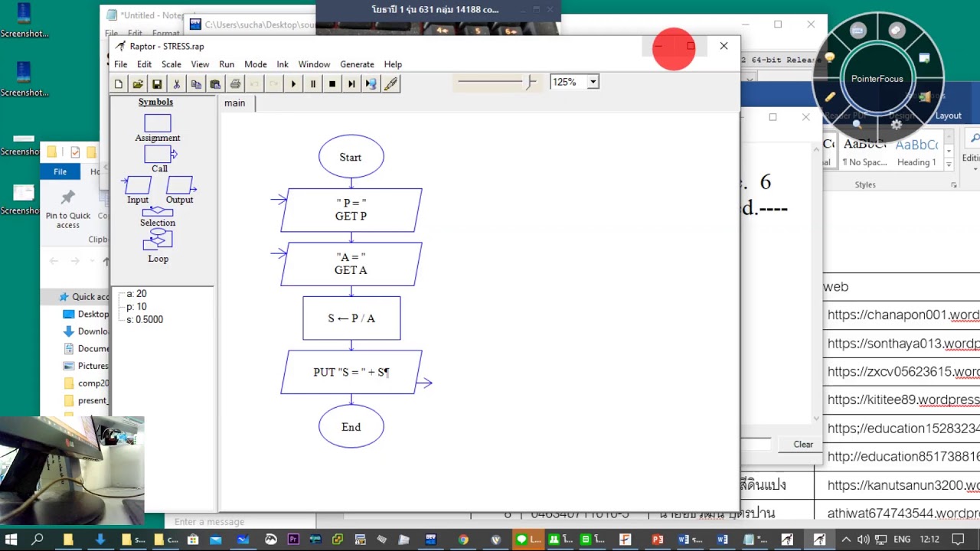
Task: Toggle the ink pen tool
Action: [391, 83]
